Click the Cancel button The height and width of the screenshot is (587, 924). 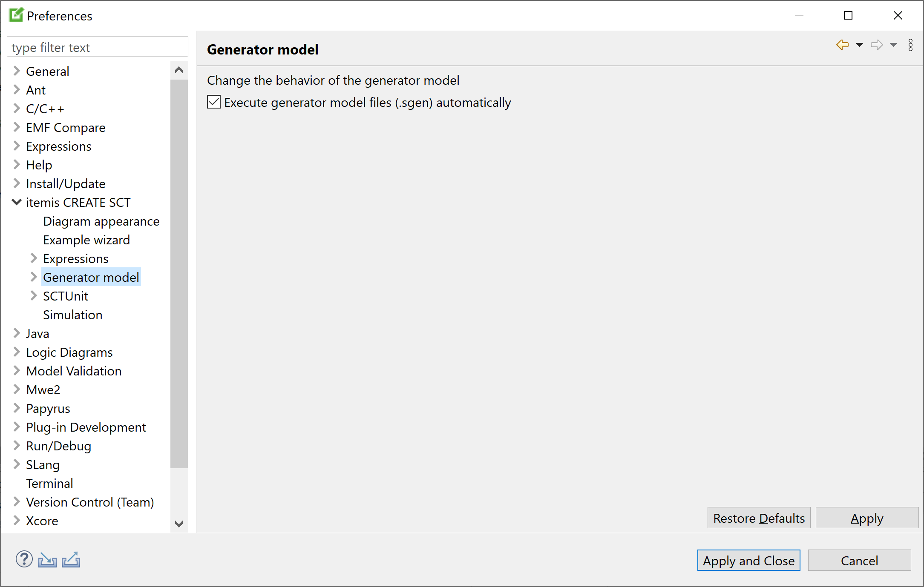tap(859, 561)
